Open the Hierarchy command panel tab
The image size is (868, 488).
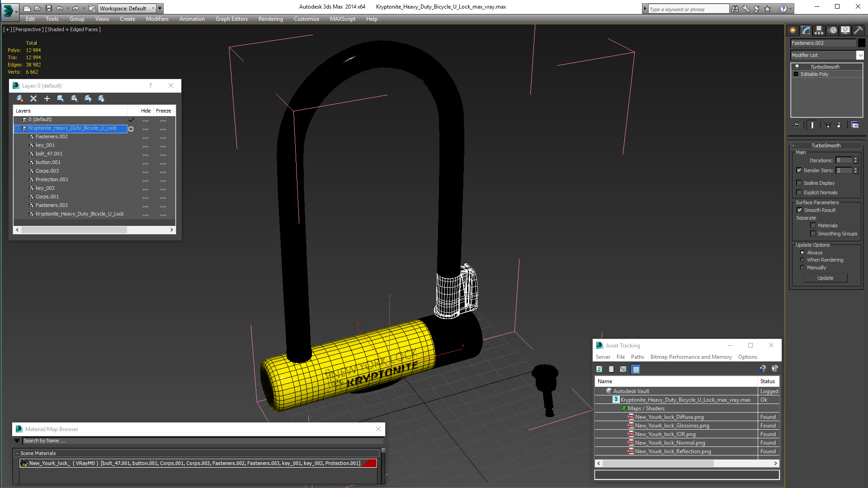point(819,30)
